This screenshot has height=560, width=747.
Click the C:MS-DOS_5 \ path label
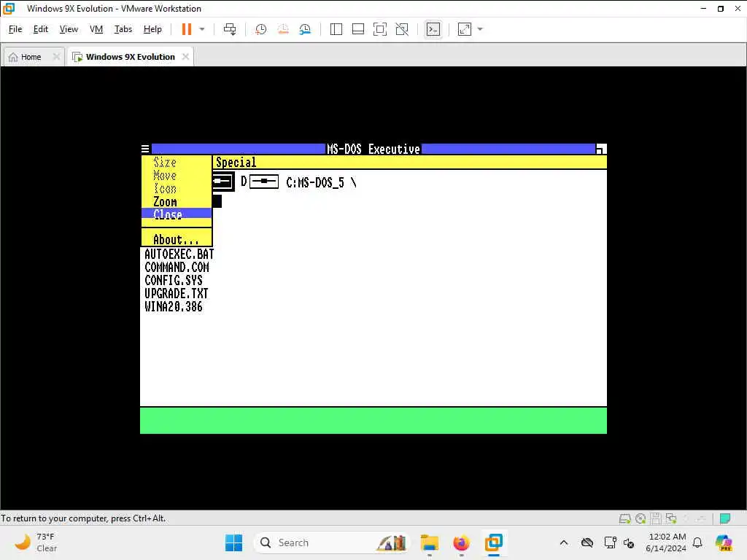pos(321,182)
